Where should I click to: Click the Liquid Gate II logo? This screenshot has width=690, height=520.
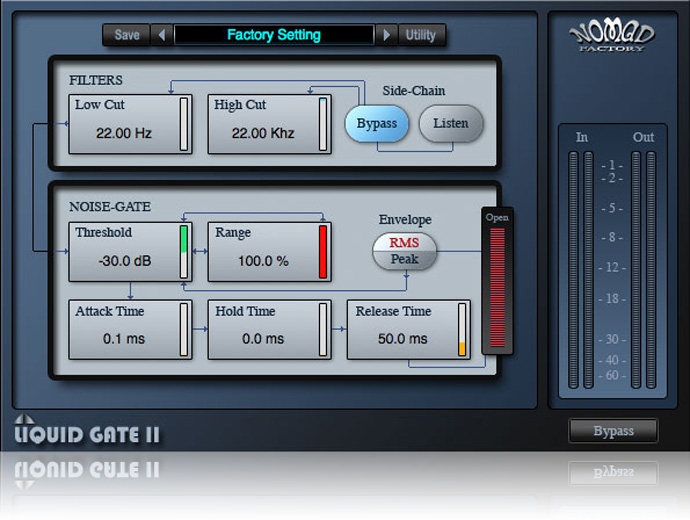[x=87, y=433]
